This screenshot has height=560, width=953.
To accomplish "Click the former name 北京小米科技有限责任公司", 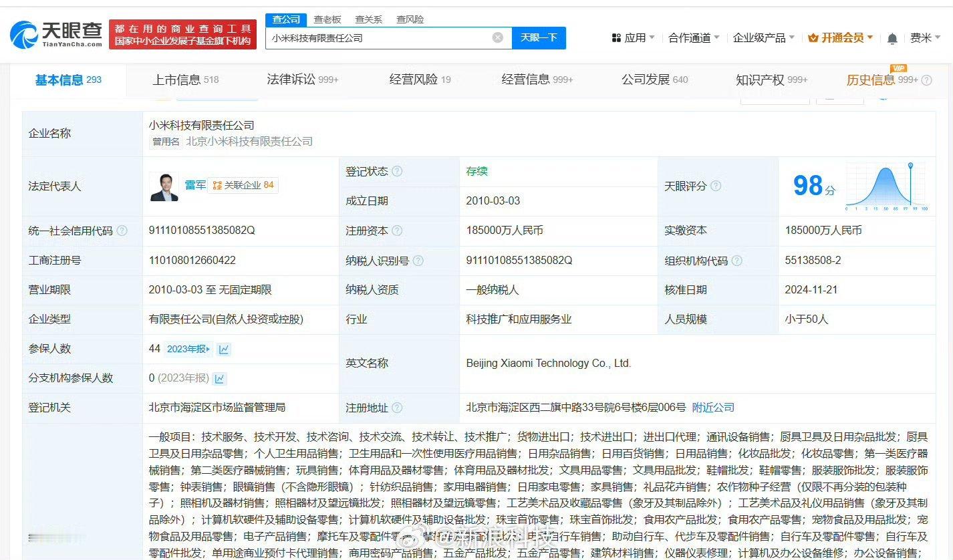I will click(x=249, y=142).
